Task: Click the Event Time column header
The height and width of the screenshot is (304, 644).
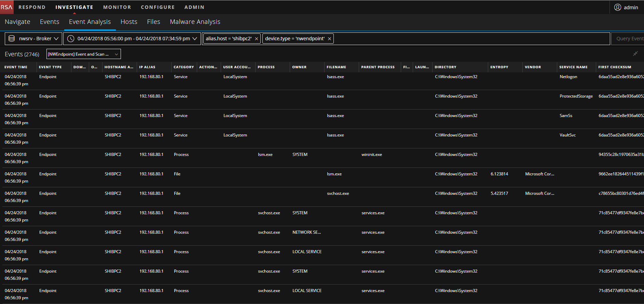Action: (16, 67)
